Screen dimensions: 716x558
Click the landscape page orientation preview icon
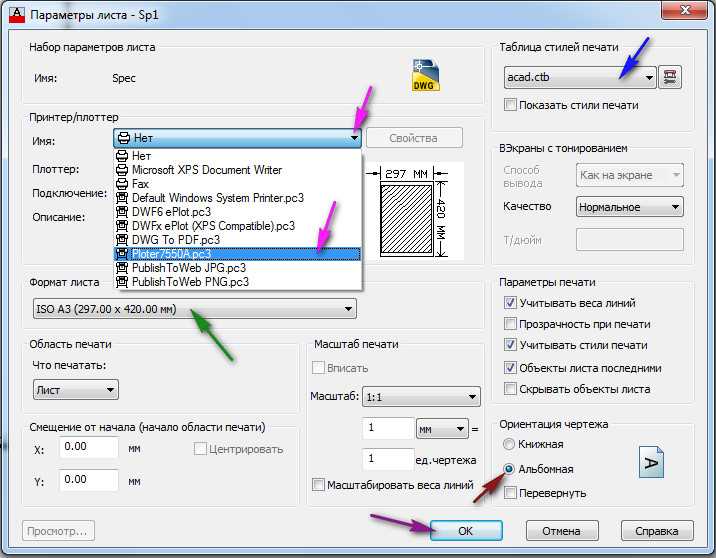coord(651,462)
